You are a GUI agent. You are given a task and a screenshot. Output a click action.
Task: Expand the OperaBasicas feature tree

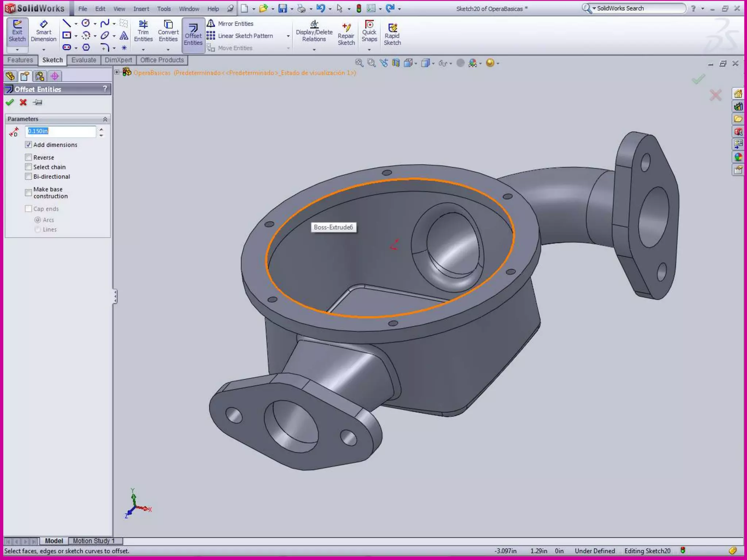coord(117,72)
